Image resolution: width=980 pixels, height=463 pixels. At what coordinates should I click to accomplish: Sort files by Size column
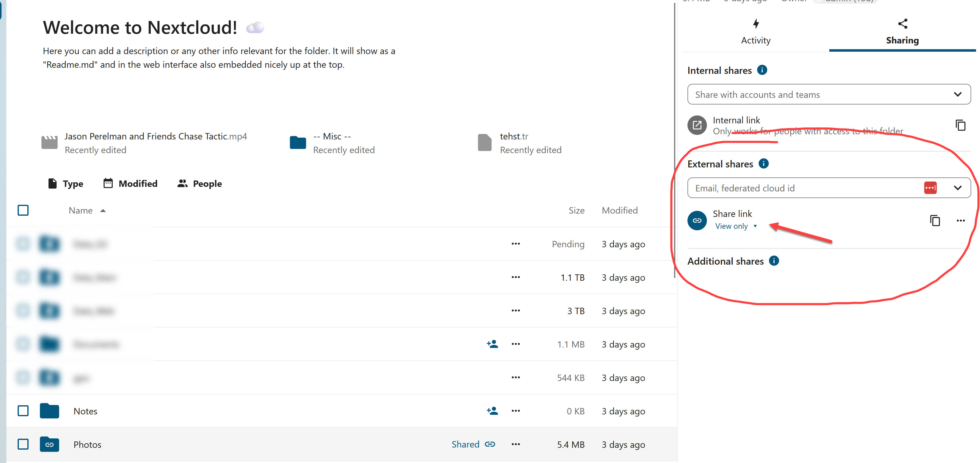(x=576, y=210)
